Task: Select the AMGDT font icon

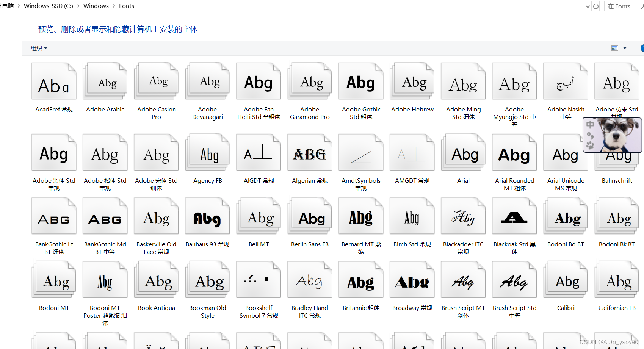Action: point(412,152)
